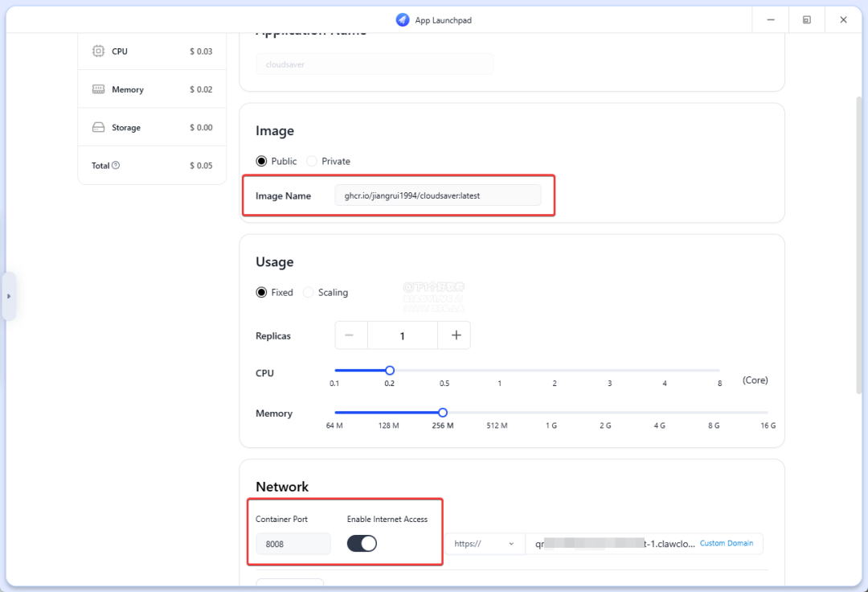Select the Public image radio button
The image size is (868, 592).
pyautogui.click(x=261, y=161)
